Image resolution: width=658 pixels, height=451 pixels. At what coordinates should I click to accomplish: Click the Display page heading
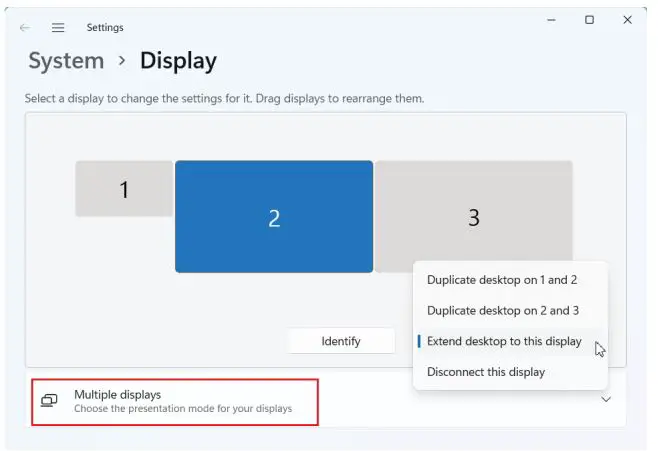178,61
